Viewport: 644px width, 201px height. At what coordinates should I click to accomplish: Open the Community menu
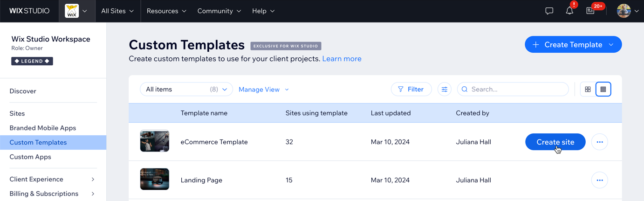(219, 11)
